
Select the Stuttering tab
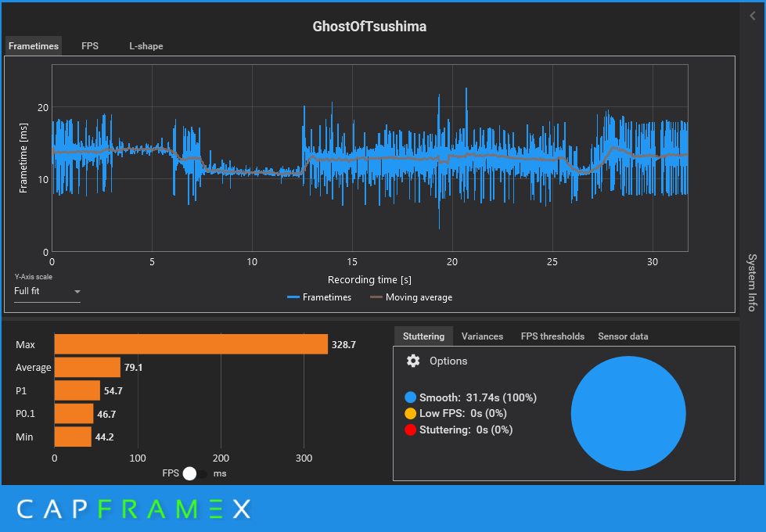[x=423, y=336]
